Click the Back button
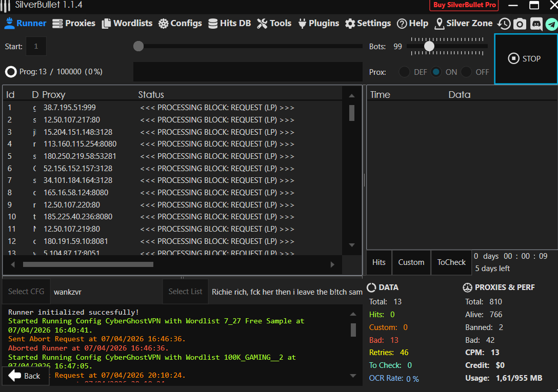Viewport: 558px width, 392px height. (x=26, y=376)
